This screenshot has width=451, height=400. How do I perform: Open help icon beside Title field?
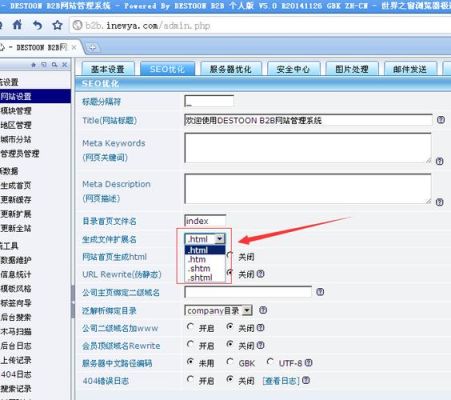point(441,120)
